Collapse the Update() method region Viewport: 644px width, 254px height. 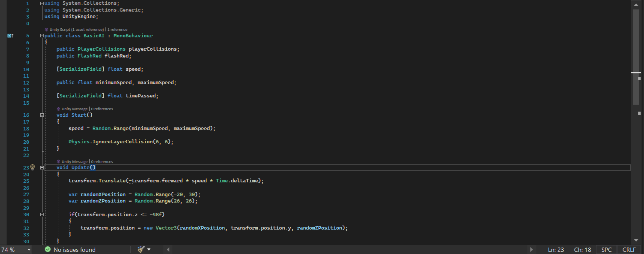click(42, 168)
